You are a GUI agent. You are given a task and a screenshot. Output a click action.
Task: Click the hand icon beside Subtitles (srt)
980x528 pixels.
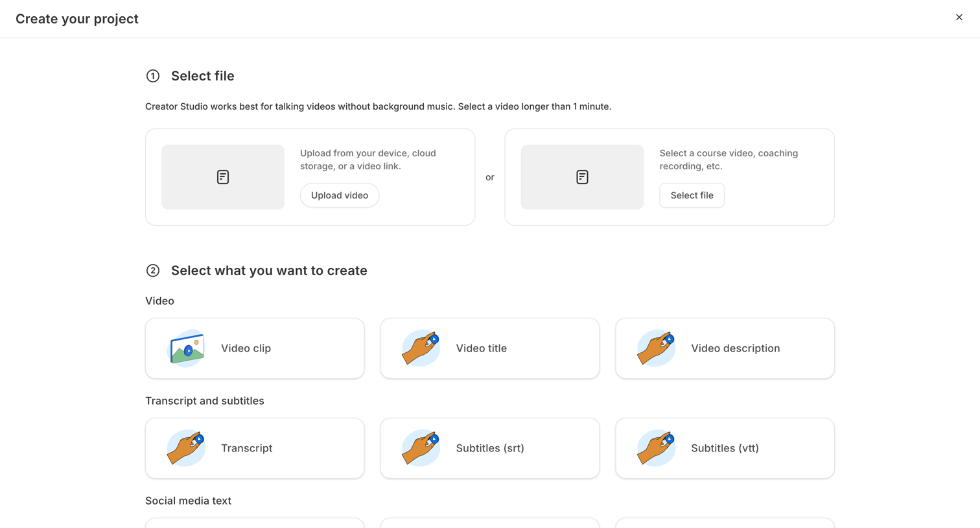click(x=421, y=448)
